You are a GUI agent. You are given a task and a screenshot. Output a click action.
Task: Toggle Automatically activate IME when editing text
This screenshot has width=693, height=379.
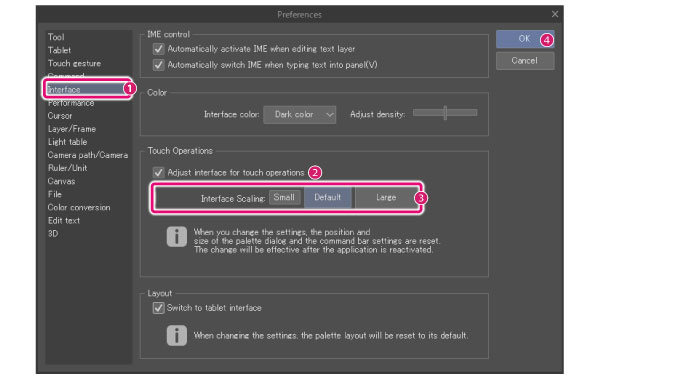point(158,49)
